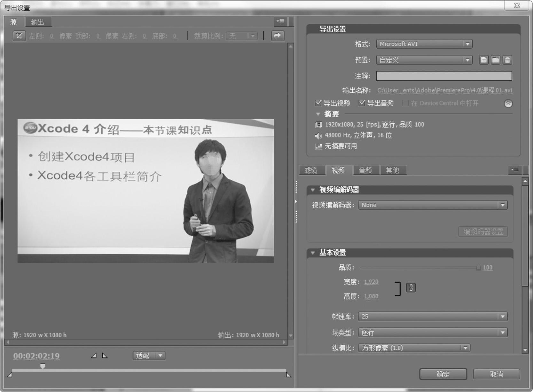Click the video preview frame
This screenshot has width=533, height=392.
(x=145, y=191)
